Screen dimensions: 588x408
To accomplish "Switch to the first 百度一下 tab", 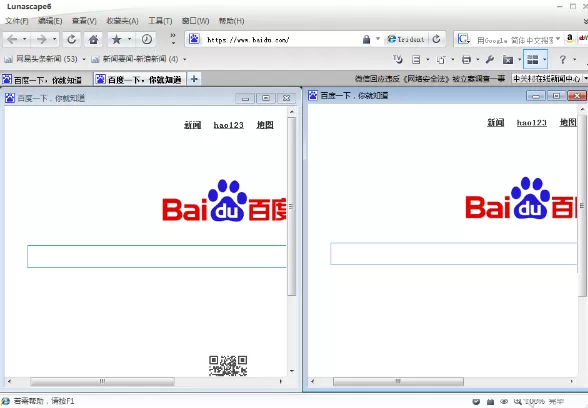I will 46,80.
